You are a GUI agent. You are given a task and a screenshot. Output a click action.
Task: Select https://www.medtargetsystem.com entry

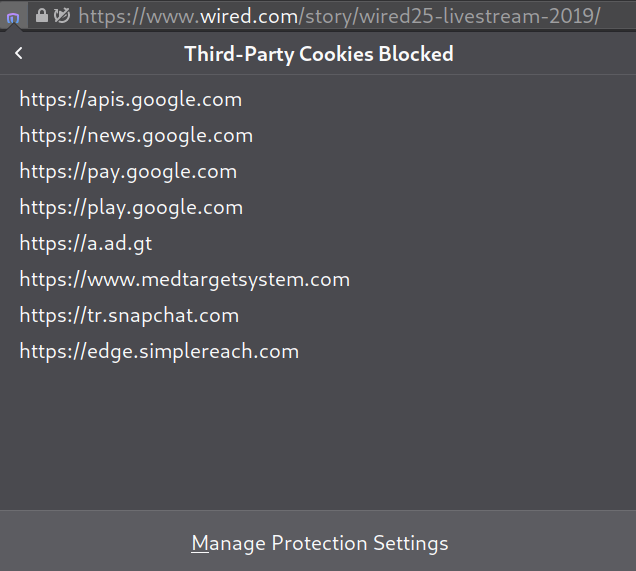pos(184,279)
